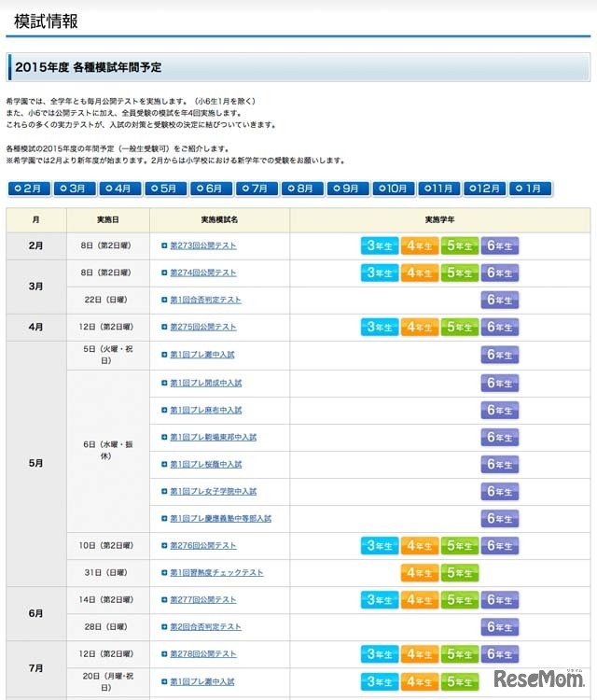Jump to the 9月 month tab
This screenshot has height=700, width=597.
[x=348, y=189]
